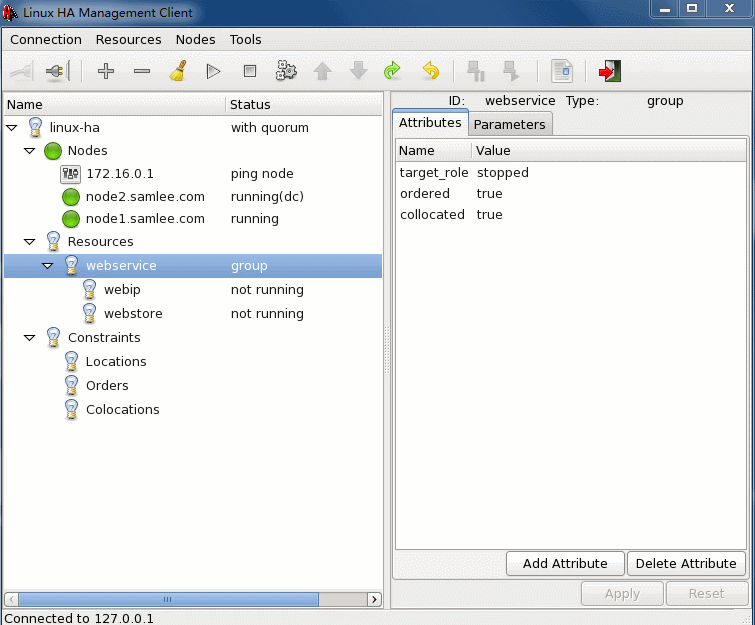Select the webip resource row
Image resolution: width=755 pixels, height=625 pixels.
[x=193, y=290]
